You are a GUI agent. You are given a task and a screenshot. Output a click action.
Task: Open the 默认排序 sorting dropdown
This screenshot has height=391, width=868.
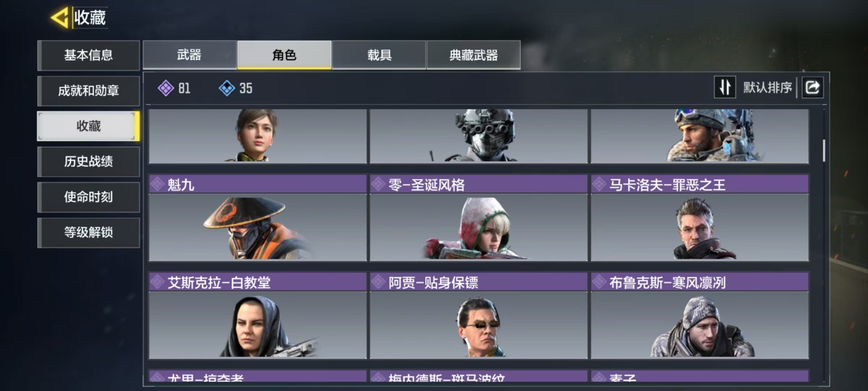point(767,87)
